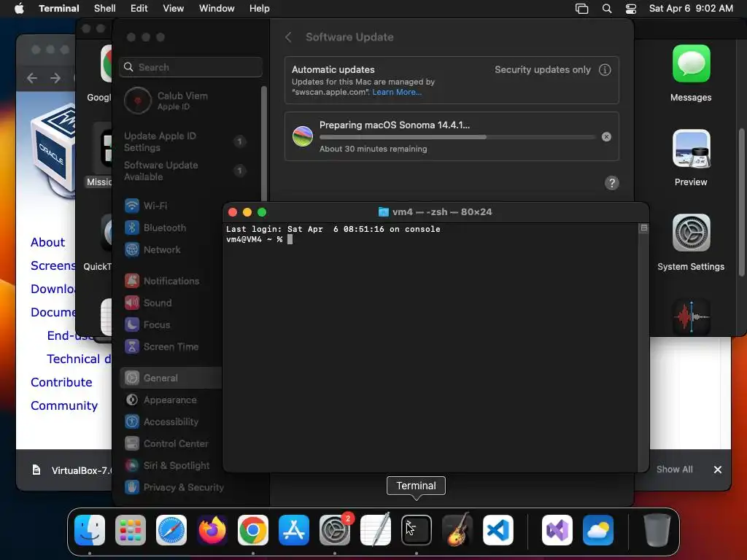
Task: Open Launchpad in the Dock
Action: click(131, 530)
